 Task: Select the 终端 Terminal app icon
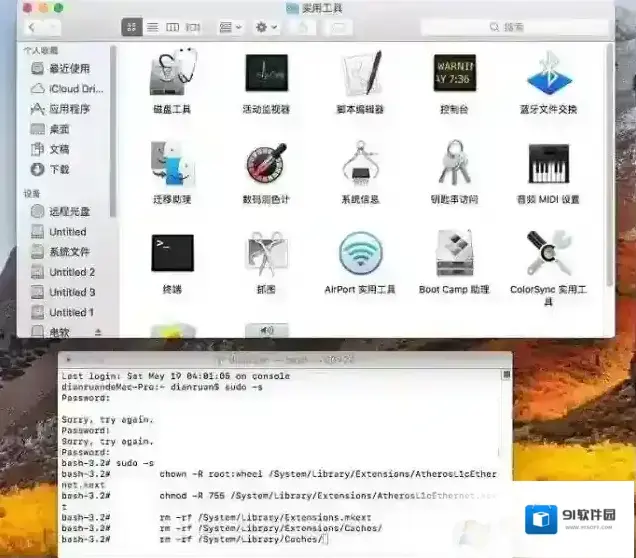172,253
